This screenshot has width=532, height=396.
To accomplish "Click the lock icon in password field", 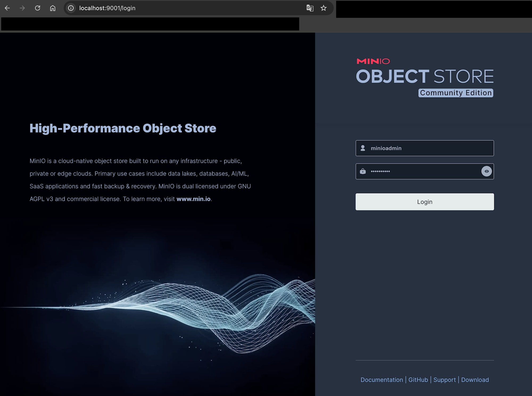I will coord(363,171).
